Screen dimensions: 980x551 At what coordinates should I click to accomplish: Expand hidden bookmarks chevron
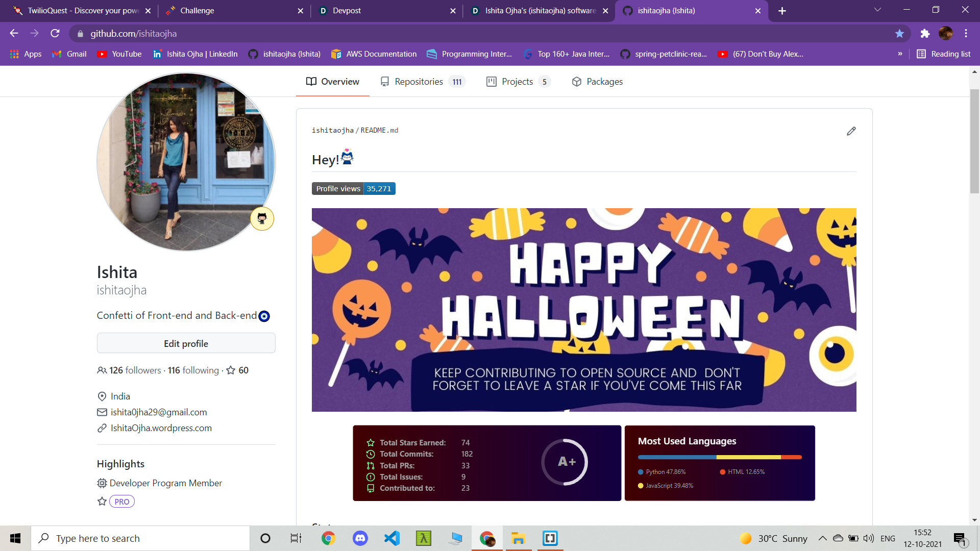click(x=900, y=54)
